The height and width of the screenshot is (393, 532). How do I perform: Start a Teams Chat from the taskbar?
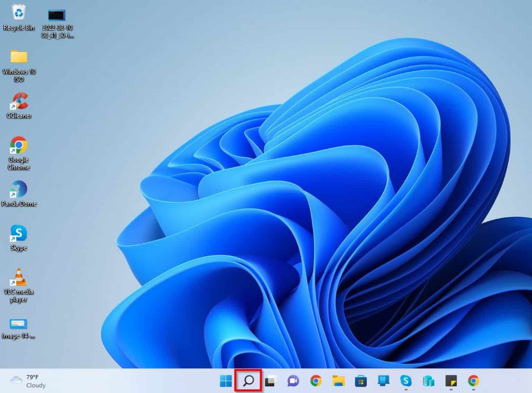[x=293, y=381]
